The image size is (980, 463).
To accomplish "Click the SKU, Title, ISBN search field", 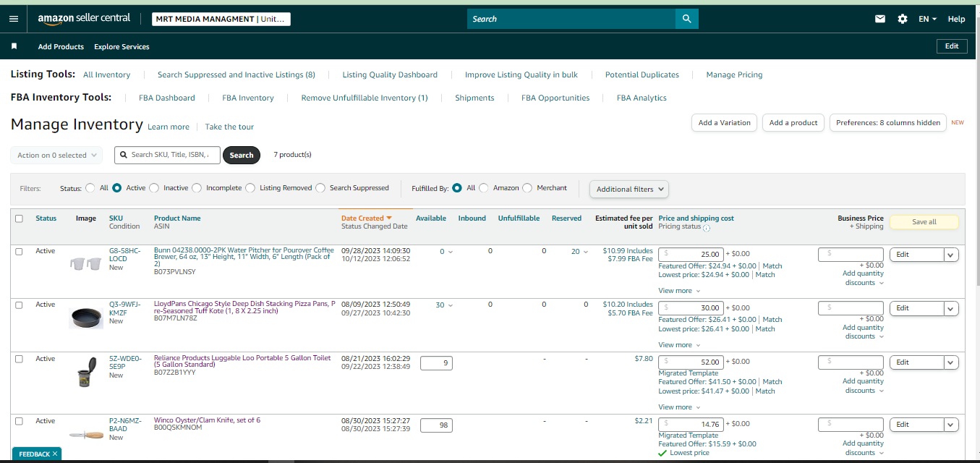I will click(167, 155).
